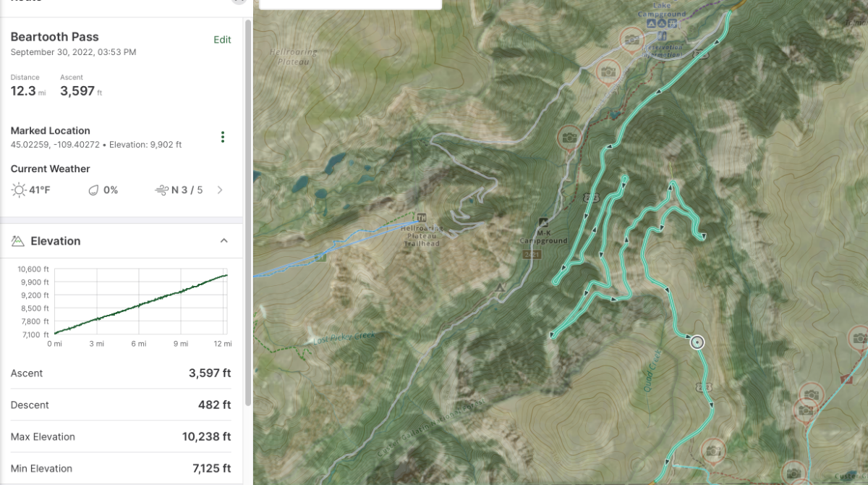This screenshot has height=485, width=868.
Task: Click the Current Weather heading
Action: (50, 169)
